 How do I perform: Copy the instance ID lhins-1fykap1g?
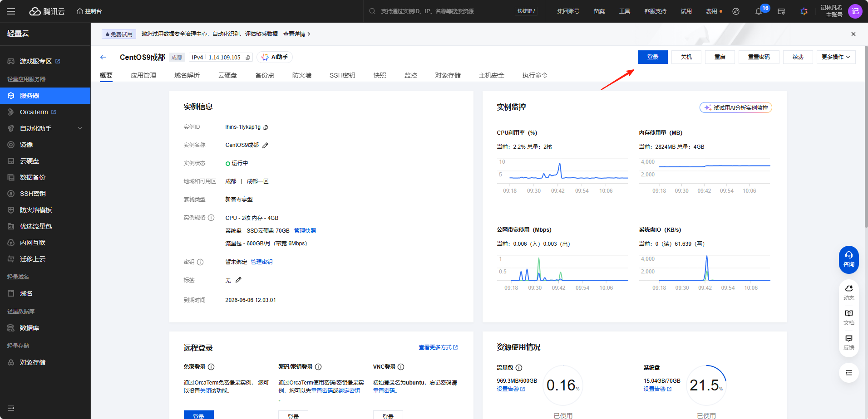266,127
